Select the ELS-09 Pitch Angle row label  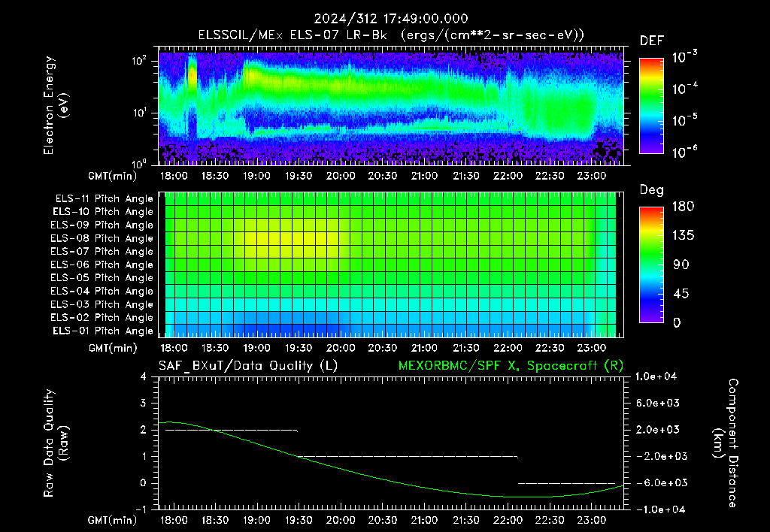tap(102, 225)
